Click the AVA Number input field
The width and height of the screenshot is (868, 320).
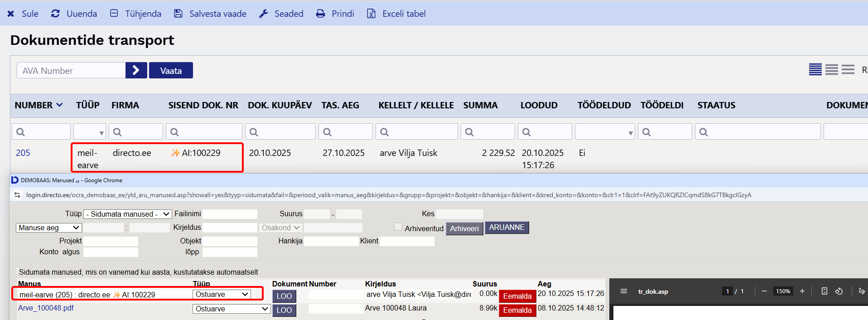[x=71, y=71]
